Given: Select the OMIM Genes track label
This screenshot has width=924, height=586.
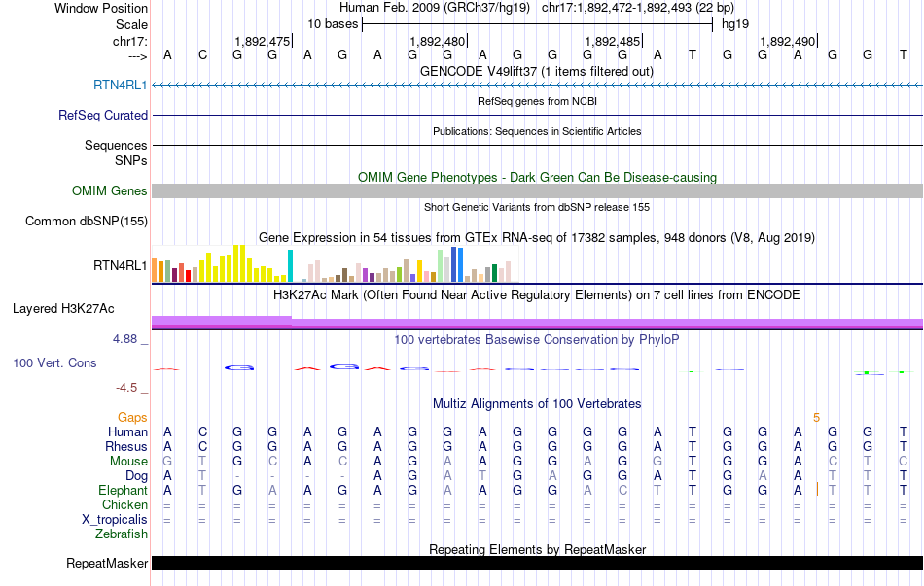Looking at the screenshot, I should 110,190.
